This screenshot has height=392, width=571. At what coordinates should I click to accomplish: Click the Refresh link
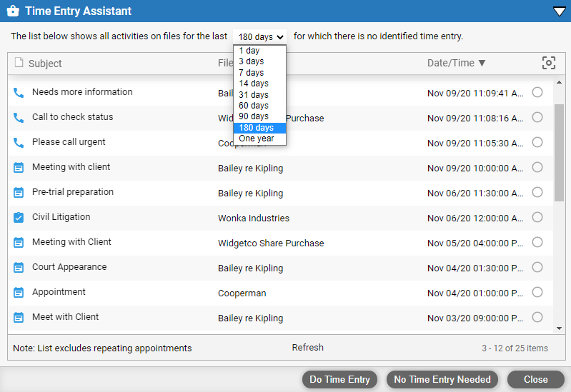click(x=308, y=348)
